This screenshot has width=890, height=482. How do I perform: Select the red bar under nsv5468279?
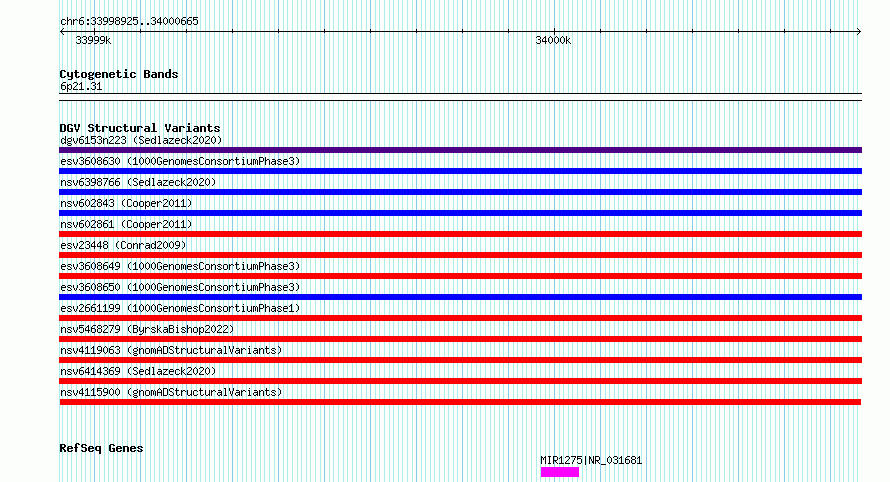click(x=460, y=339)
